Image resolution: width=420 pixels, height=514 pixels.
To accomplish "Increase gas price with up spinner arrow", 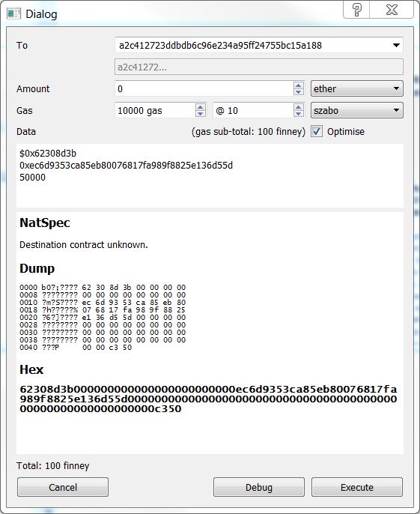I will point(299,107).
